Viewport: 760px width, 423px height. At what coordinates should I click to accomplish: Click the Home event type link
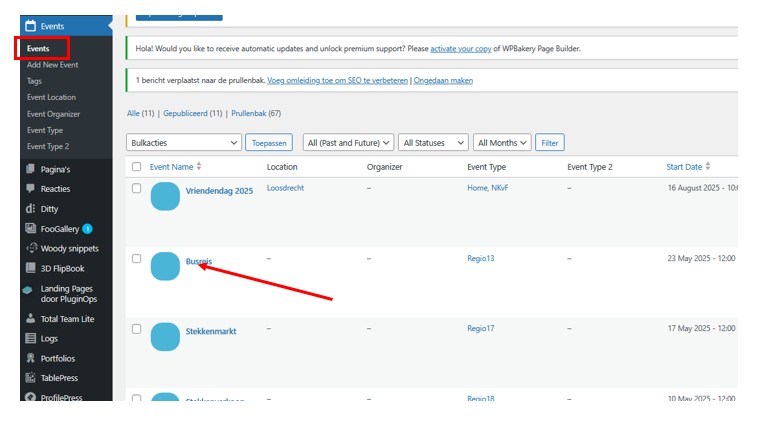[x=477, y=188]
